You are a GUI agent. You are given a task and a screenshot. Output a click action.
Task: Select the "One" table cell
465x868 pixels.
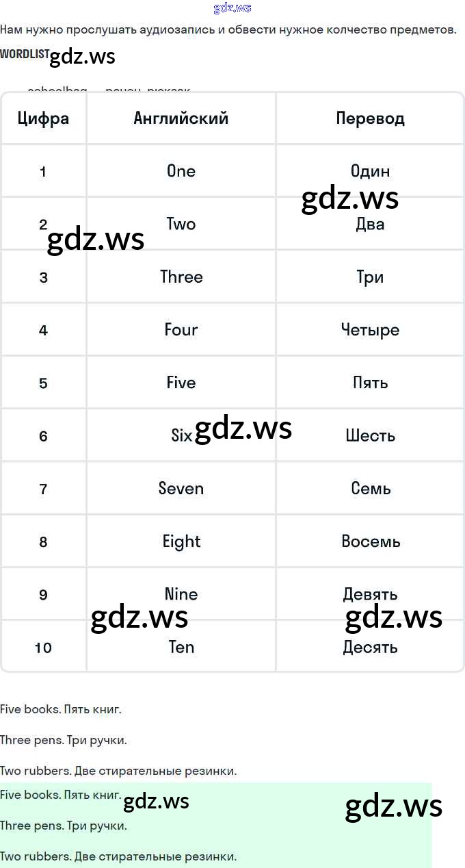(x=181, y=171)
